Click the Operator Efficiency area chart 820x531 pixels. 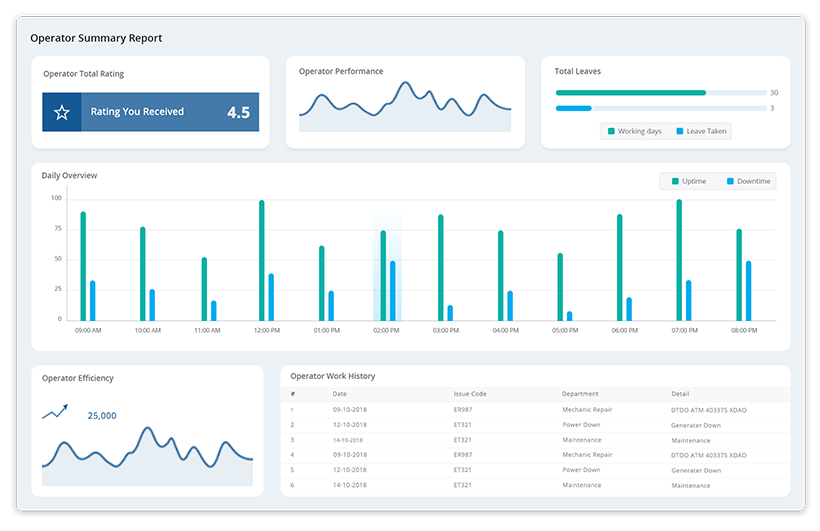pos(147,450)
